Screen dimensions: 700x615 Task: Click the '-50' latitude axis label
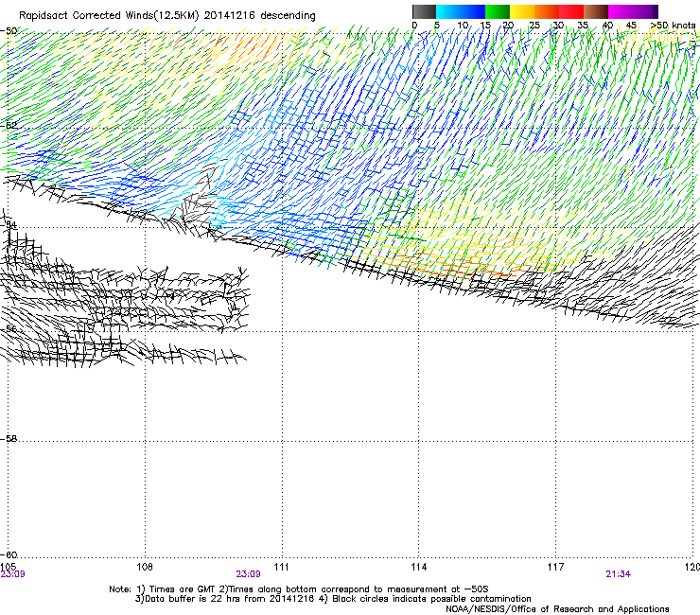point(9,30)
